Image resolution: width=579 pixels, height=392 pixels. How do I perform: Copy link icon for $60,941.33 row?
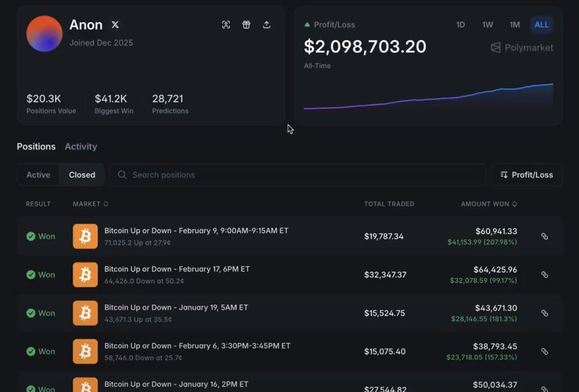pyautogui.click(x=545, y=236)
